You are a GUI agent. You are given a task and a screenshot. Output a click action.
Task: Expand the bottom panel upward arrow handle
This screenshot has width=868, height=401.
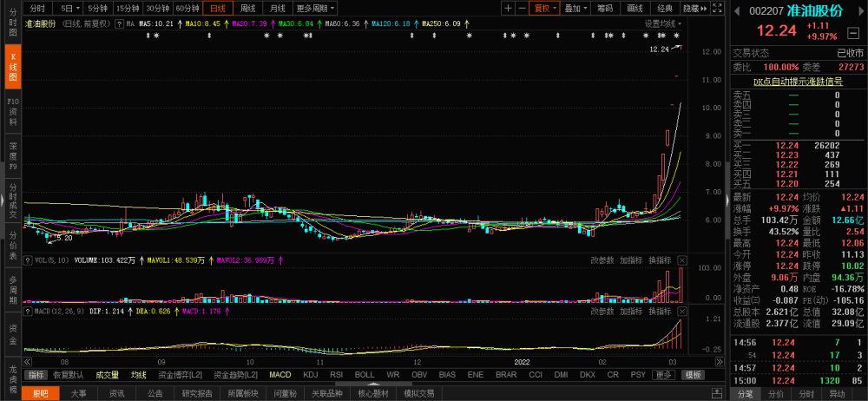(375, 384)
